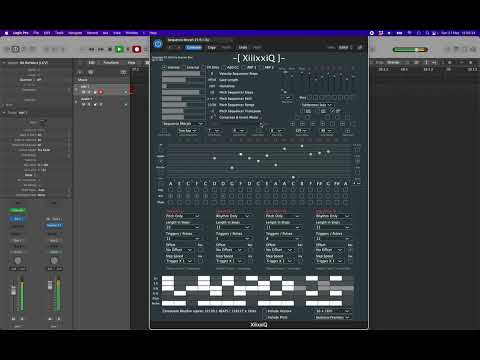Click the red Record button in Logic transport
The height and width of the screenshot is (360, 480).
point(136,49)
